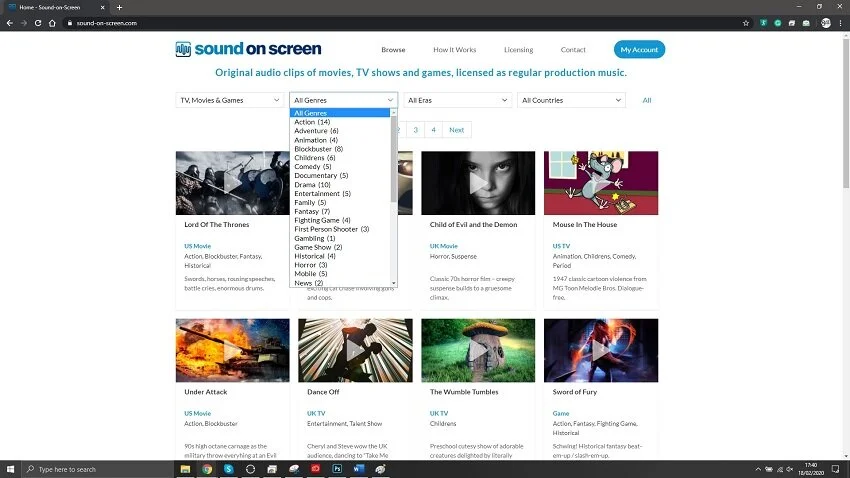Pick Drama (10) from genre list

340,184
